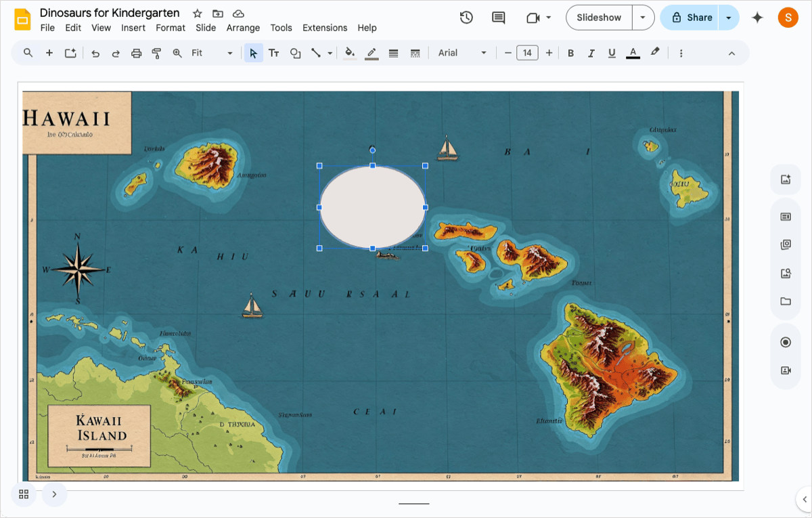Viewport: 812px width, 518px height.
Task: Click the zoom magnifier tool
Action: pyautogui.click(x=177, y=53)
